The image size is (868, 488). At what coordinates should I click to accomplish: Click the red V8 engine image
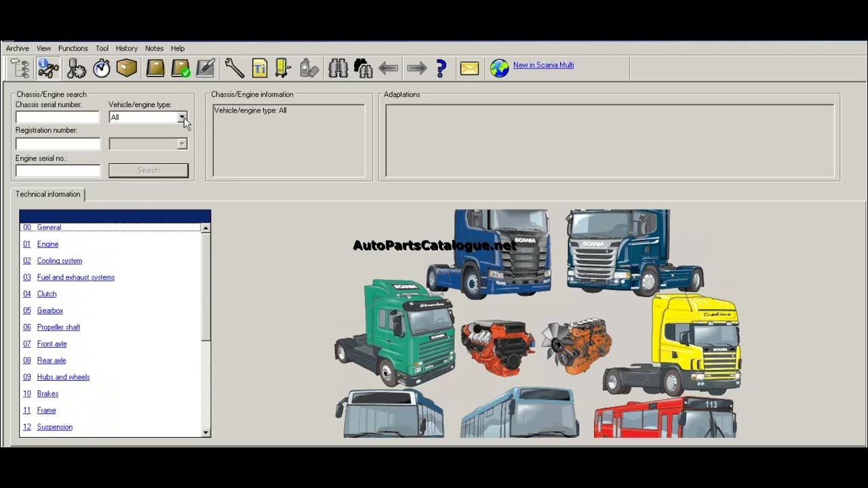point(498,348)
